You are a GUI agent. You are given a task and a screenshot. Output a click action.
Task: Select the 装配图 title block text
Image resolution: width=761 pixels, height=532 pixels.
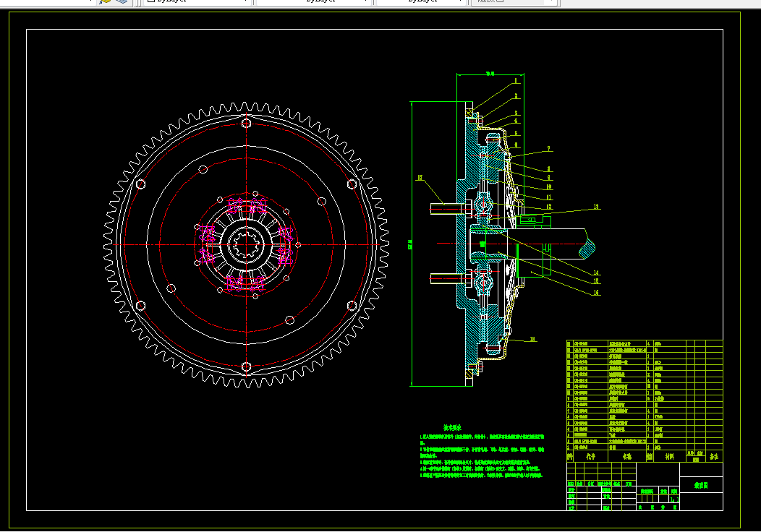(701, 485)
